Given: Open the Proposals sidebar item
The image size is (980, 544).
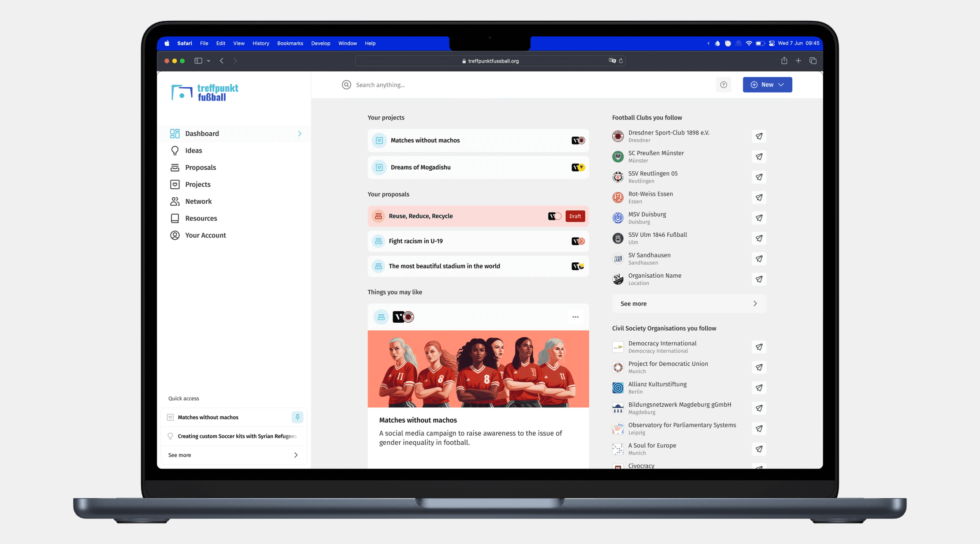Looking at the screenshot, I should coord(200,168).
